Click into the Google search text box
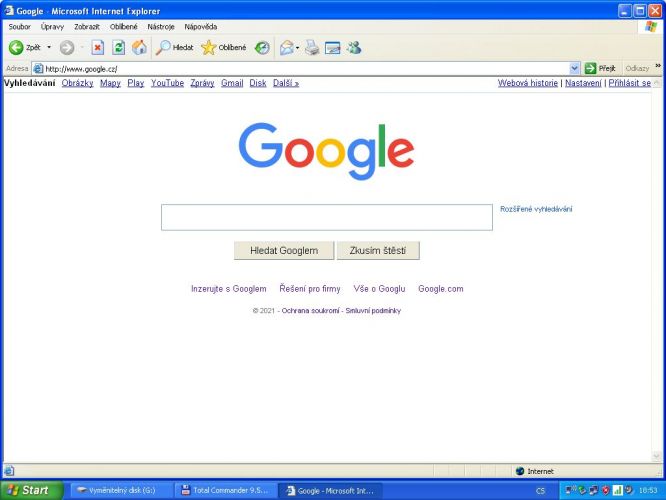Image resolution: width=666 pixels, height=500 pixels. pos(327,218)
